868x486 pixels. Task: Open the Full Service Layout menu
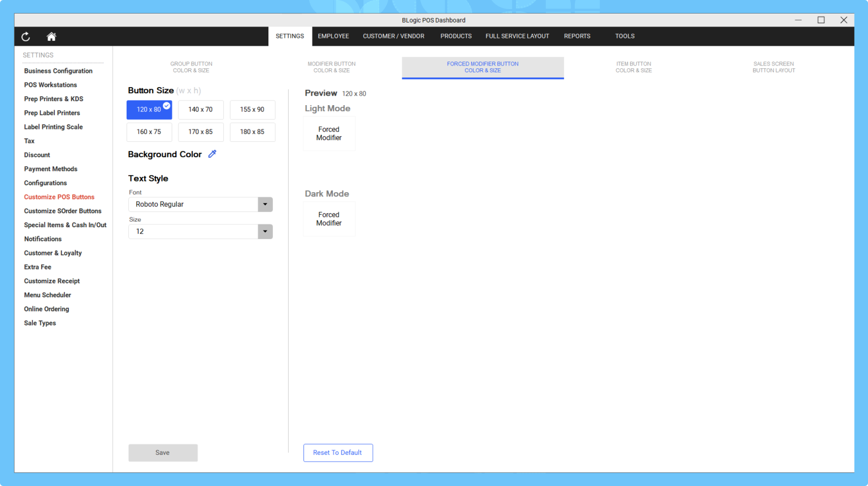tap(517, 36)
